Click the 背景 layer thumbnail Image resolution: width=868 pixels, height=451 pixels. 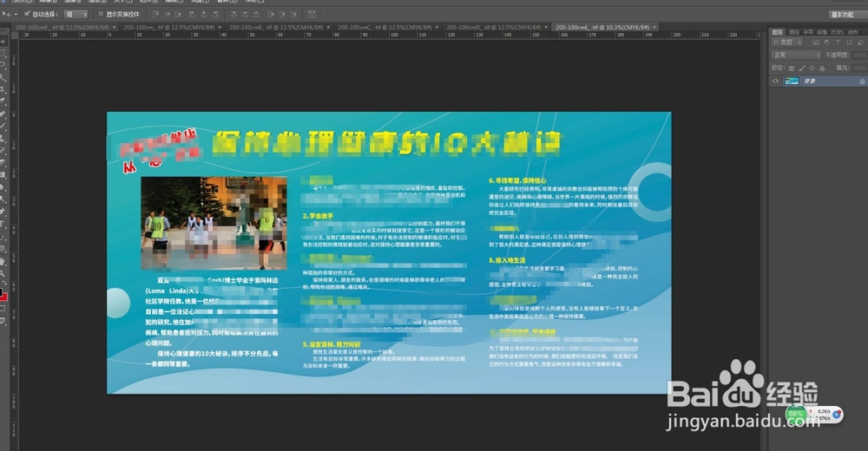point(792,81)
